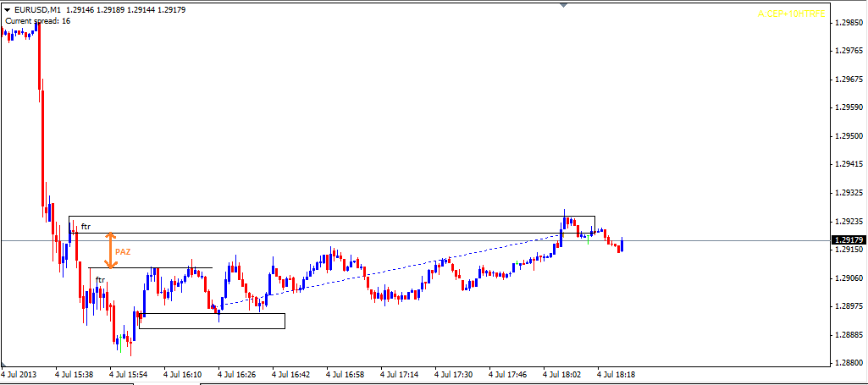Select the upper ftr text label
Image resolution: width=868 pixels, height=385 pixels.
[x=86, y=227]
